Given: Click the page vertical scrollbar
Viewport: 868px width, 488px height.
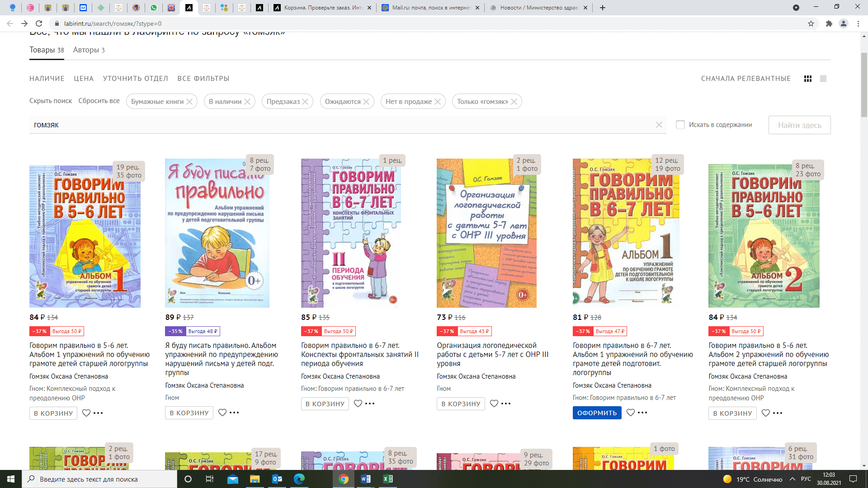Looking at the screenshot, I should (x=864, y=84).
